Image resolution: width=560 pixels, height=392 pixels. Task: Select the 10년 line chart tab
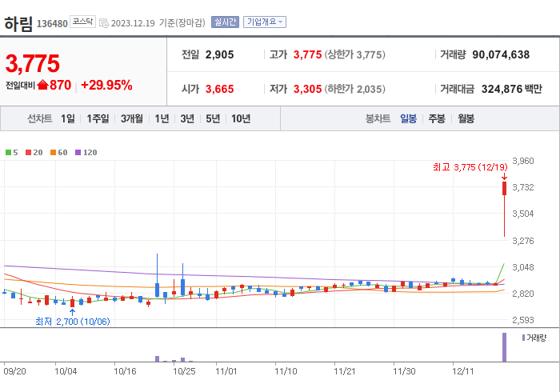click(x=241, y=118)
